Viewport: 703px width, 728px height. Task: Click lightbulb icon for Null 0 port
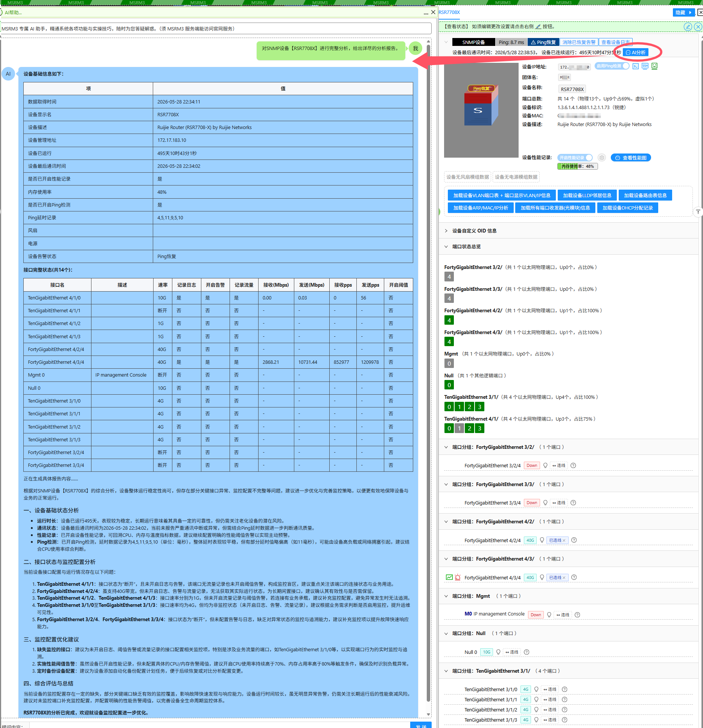pyautogui.click(x=498, y=652)
